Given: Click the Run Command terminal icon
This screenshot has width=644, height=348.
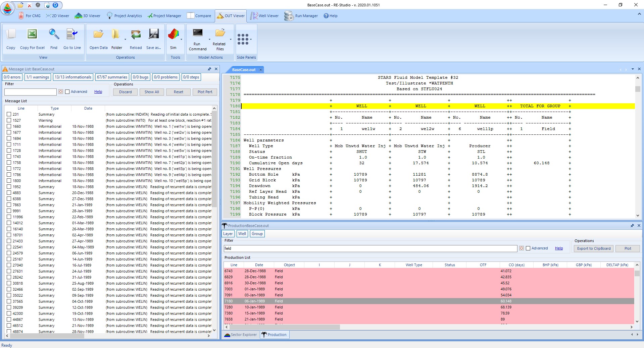Looking at the screenshot, I should click(198, 33).
